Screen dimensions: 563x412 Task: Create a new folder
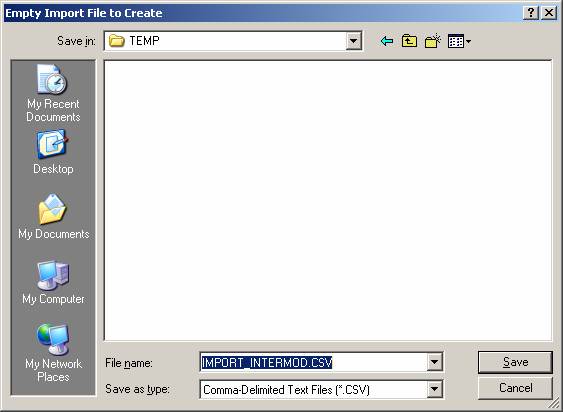pos(433,41)
